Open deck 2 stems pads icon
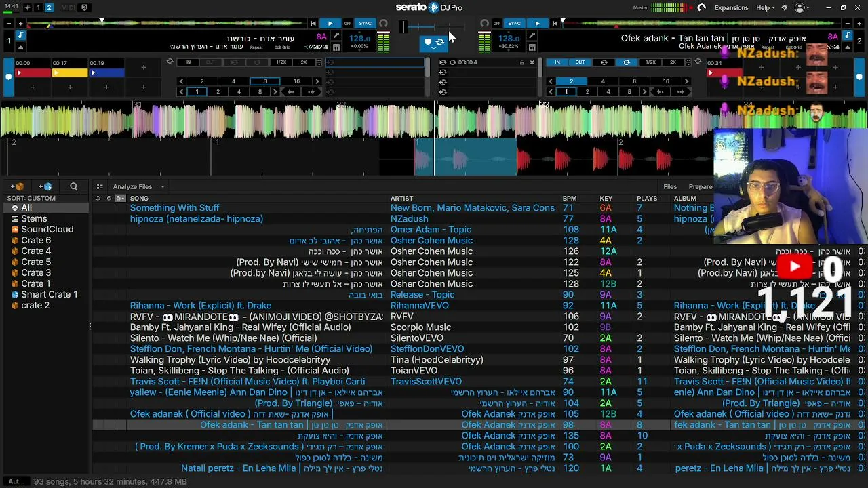868x488 pixels. point(532,47)
